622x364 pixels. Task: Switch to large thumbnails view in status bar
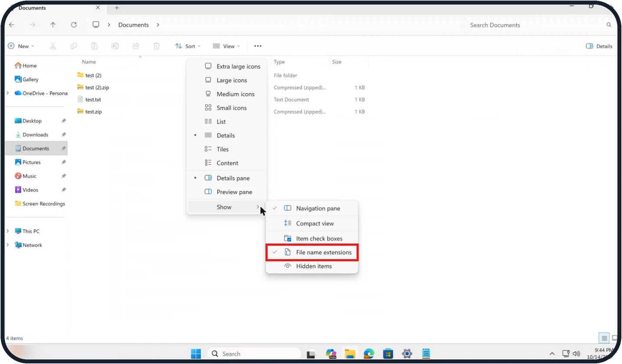[615, 338]
